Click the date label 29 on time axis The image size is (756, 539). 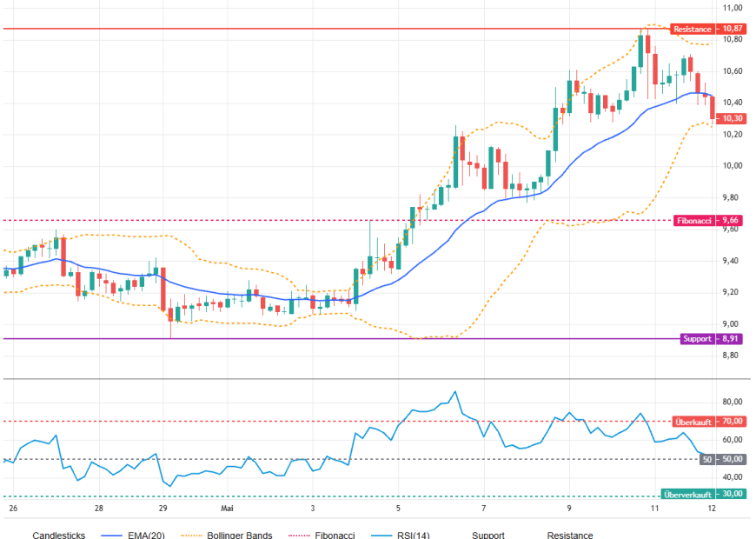click(163, 508)
